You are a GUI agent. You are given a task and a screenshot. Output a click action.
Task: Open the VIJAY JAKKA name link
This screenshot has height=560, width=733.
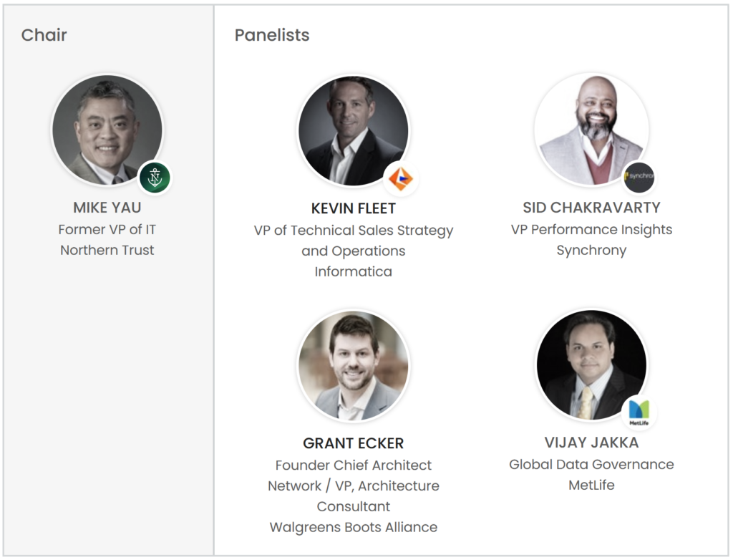(591, 442)
